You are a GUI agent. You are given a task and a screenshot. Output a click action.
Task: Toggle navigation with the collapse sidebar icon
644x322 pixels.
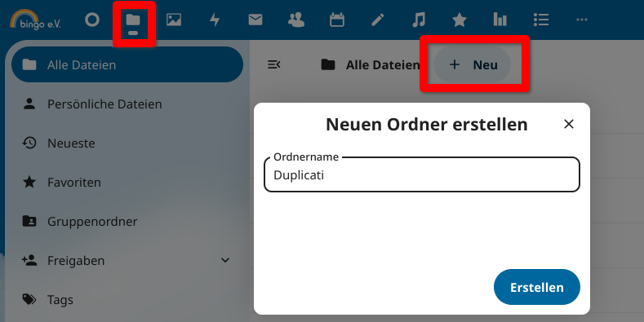coord(274,64)
